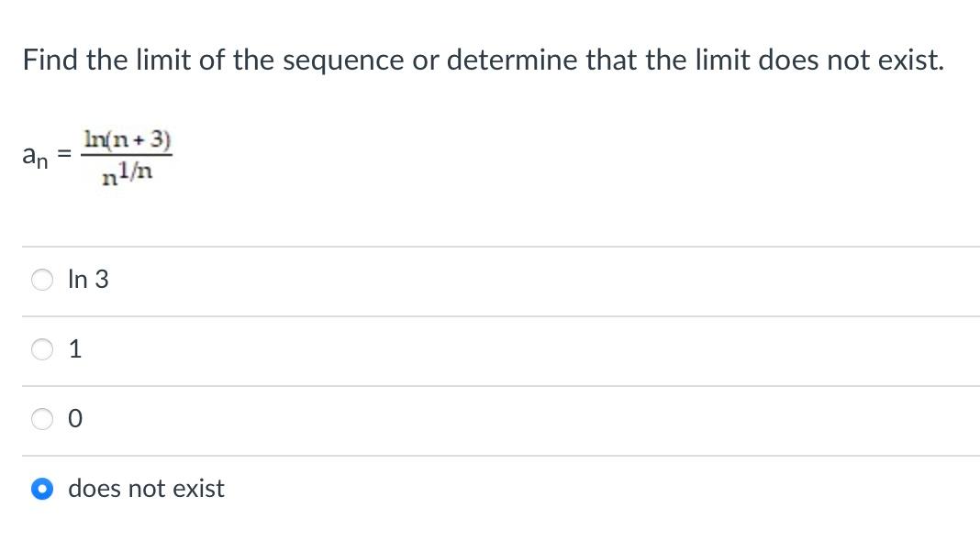Screen dimensions: 980x541
Task: Choose the radio button for answer "0"
Action: pos(42,418)
